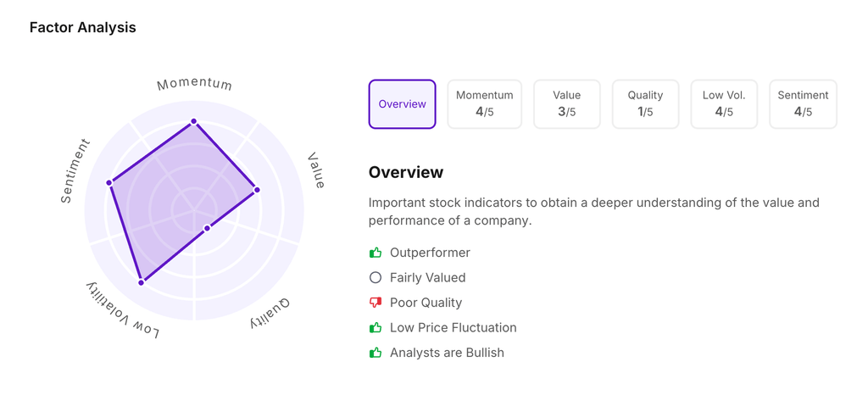Click the Value data point on radar chart
This screenshot has width=868, height=395.
(x=257, y=190)
